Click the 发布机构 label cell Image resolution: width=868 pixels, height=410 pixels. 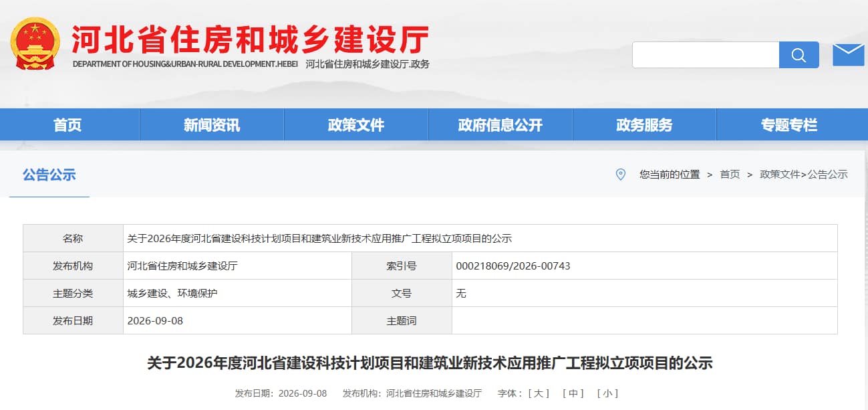73,266
